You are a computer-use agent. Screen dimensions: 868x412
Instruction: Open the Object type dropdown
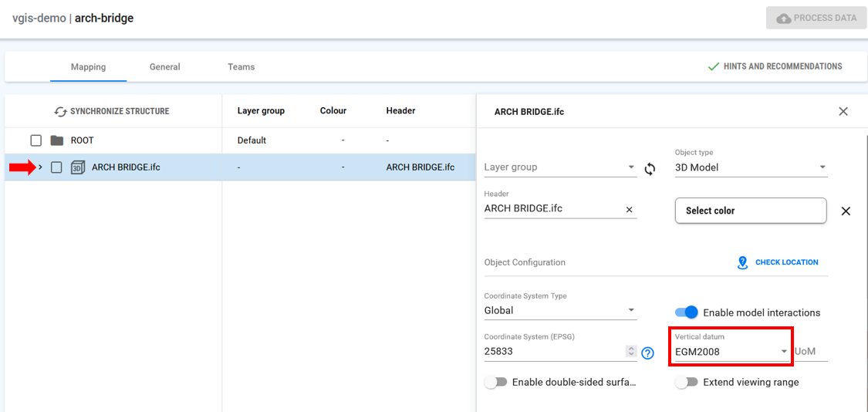[751, 167]
